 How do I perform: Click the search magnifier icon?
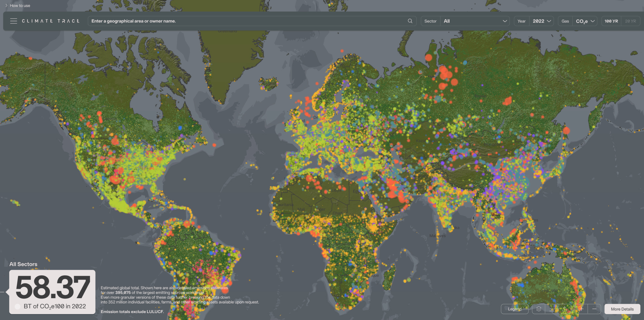coord(410,21)
